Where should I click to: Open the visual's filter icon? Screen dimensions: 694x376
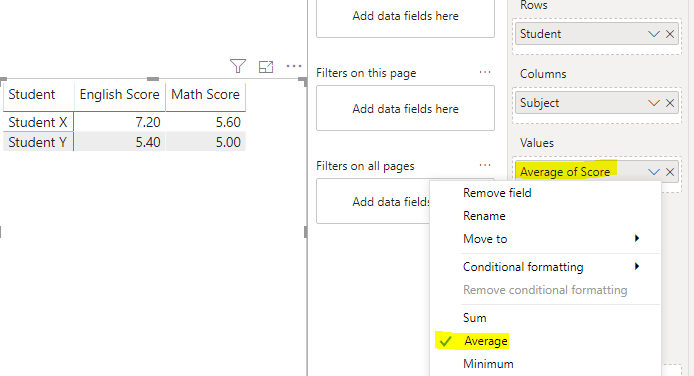pyautogui.click(x=238, y=66)
